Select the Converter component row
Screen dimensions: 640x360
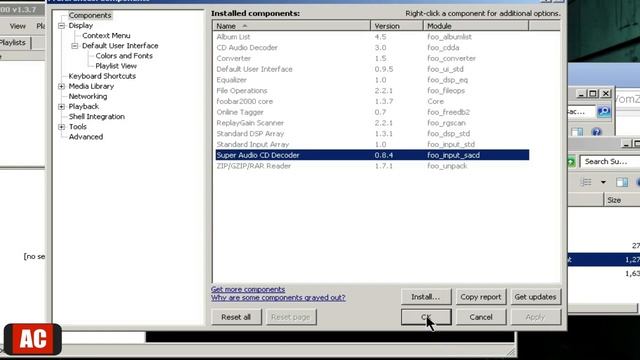[372, 58]
